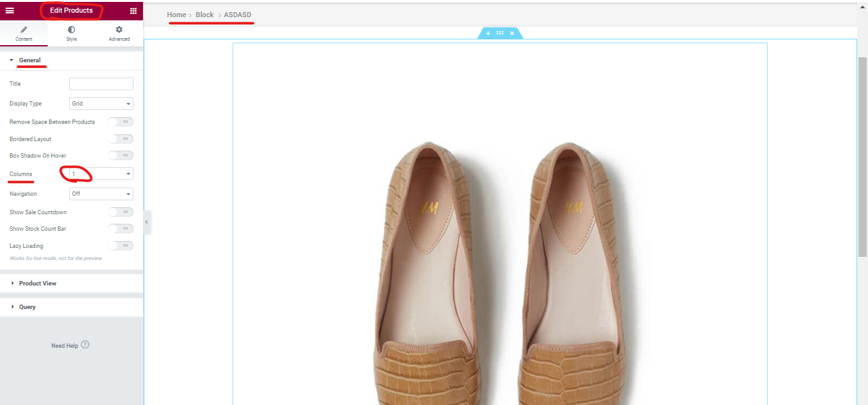The width and height of the screenshot is (868, 405).
Task: Click the Home breadcrumb link
Action: pos(177,15)
